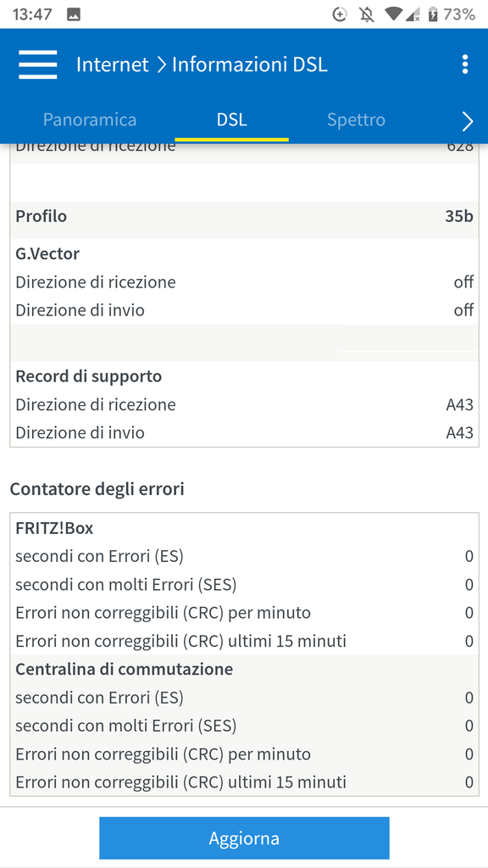Tap the Aggiorna button
488x868 pixels.
(x=244, y=837)
